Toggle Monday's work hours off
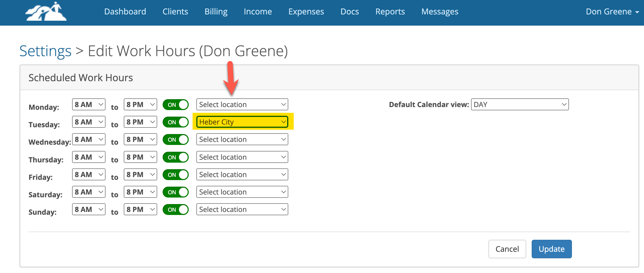 click(x=175, y=104)
